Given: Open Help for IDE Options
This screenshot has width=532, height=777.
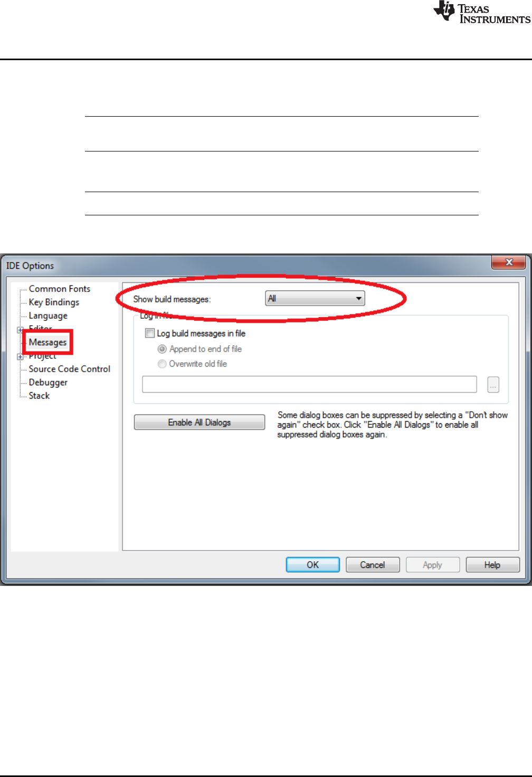Looking at the screenshot, I should tap(492, 565).
